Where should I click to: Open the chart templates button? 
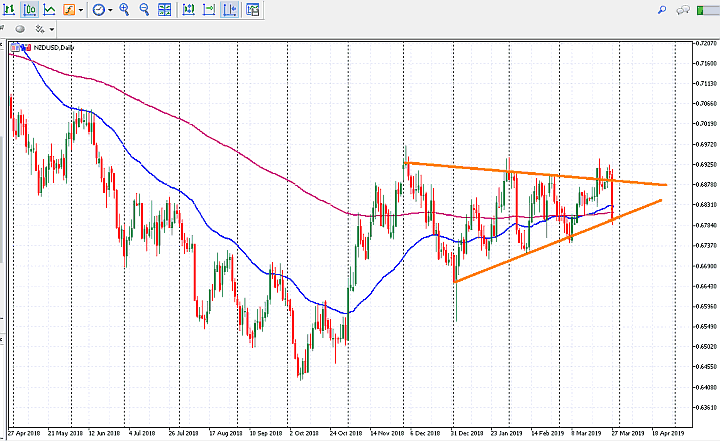click(251, 10)
